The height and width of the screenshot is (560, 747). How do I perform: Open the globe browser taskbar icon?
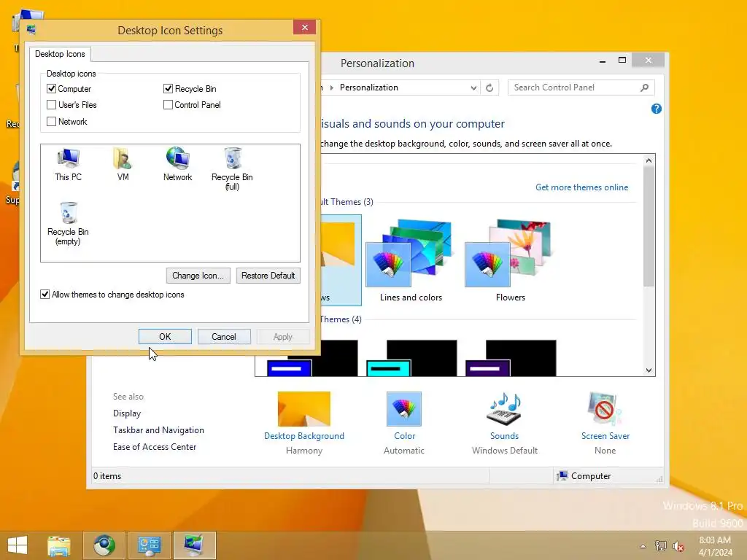(x=104, y=545)
